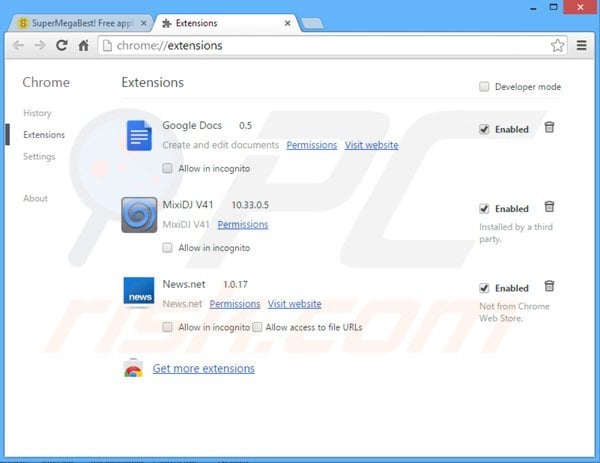This screenshot has width=600, height=463.
Task: Click Get more extensions link
Action: tap(204, 368)
